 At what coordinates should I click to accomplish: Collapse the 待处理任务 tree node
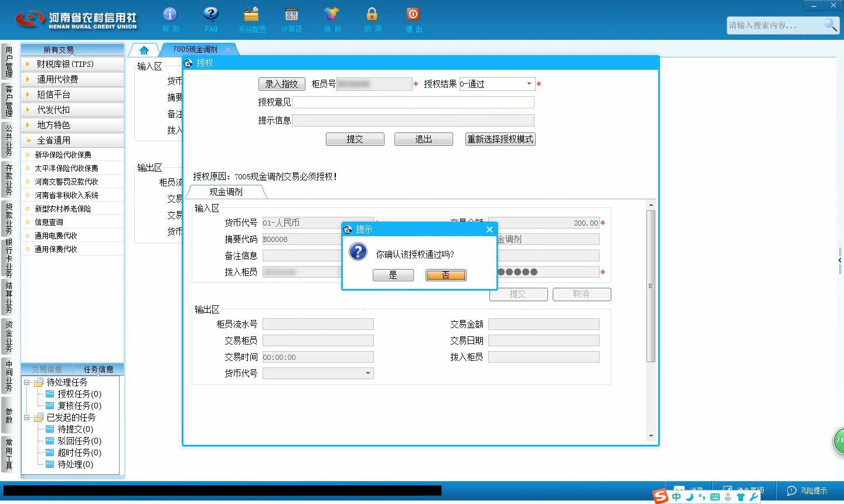click(26, 382)
